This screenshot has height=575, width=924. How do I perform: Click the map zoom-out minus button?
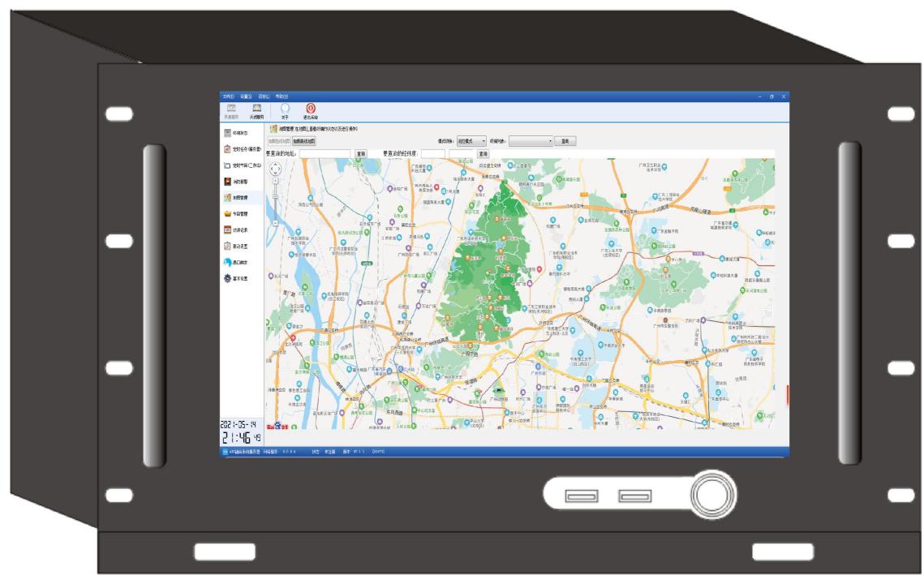275,222
